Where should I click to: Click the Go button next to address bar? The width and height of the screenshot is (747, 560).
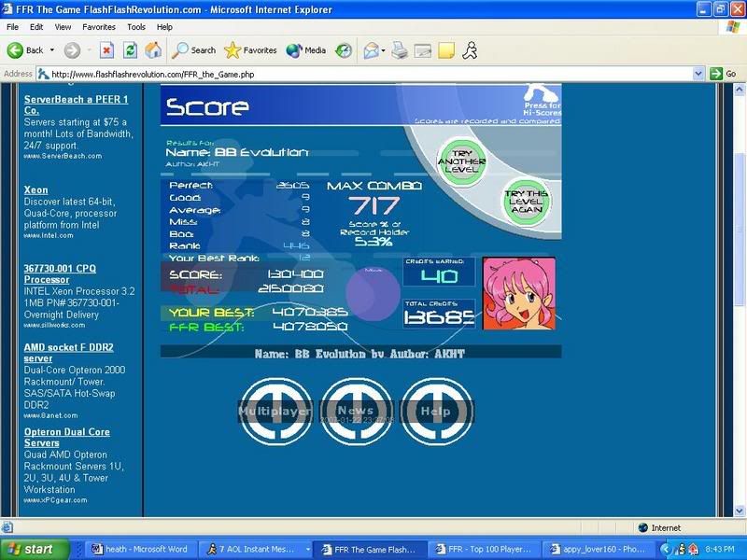tap(723, 74)
